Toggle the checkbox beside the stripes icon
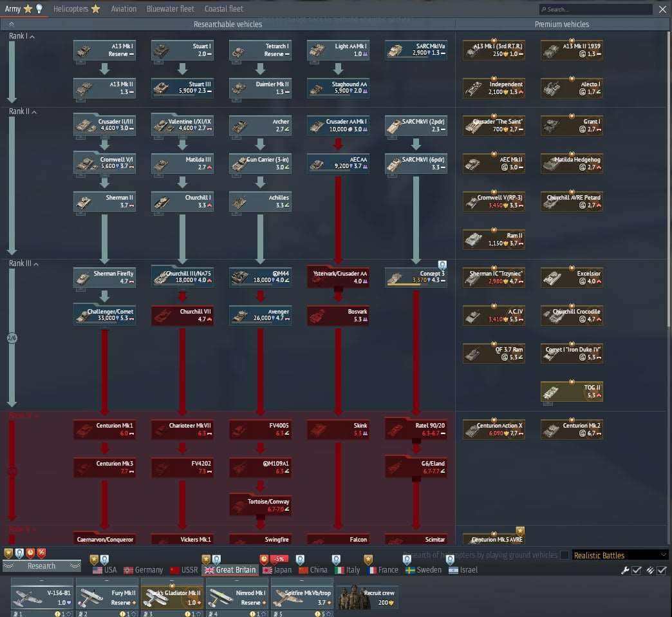The height and width of the screenshot is (617, 672). click(662, 570)
